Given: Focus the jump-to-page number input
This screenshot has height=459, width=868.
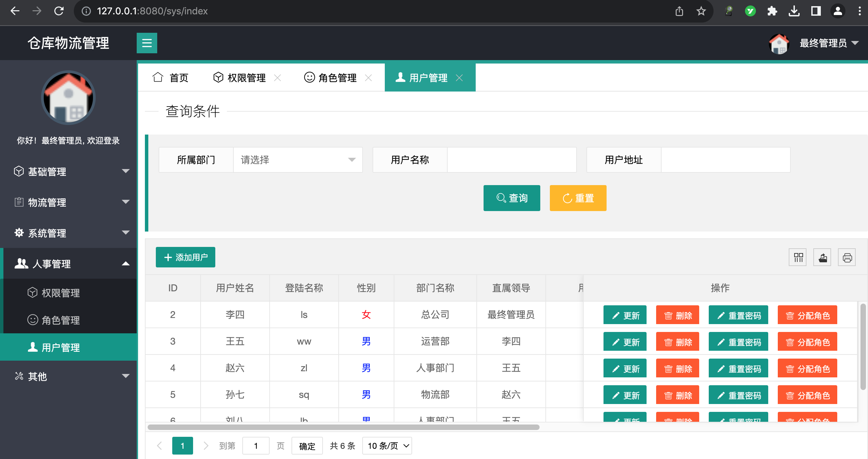Looking at the screenshot, I should [x=256, y=446].
